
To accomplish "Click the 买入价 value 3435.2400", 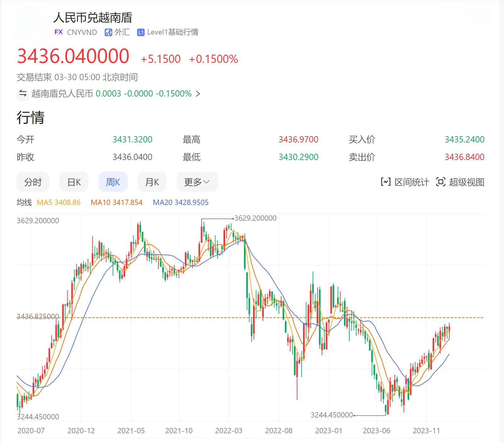I will pos(464,139).
